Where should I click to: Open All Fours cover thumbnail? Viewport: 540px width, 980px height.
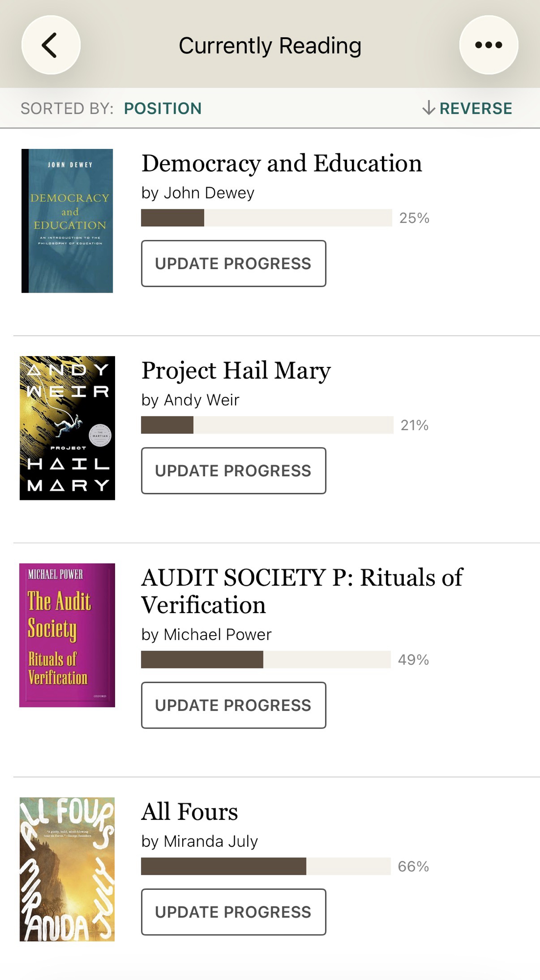pos(67,869)
